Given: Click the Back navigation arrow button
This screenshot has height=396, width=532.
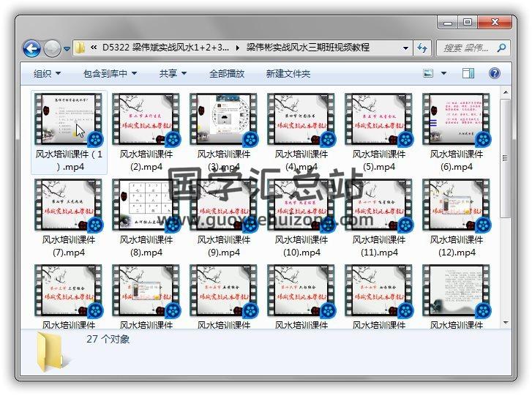Looking at the screenshot, I should (31, 48).
